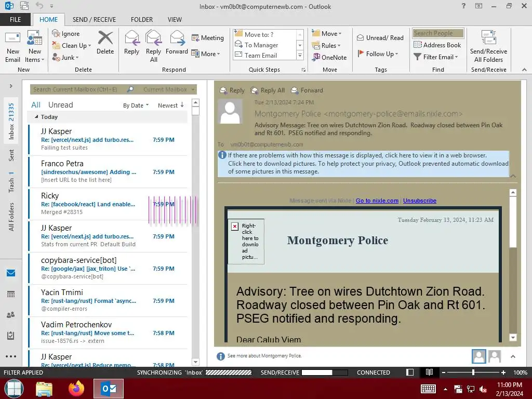Image resolution: width=532 pixels, height=399 pixels.
Task: Switch to the SEND / RECEIVE tab
Action: (94, 19)
